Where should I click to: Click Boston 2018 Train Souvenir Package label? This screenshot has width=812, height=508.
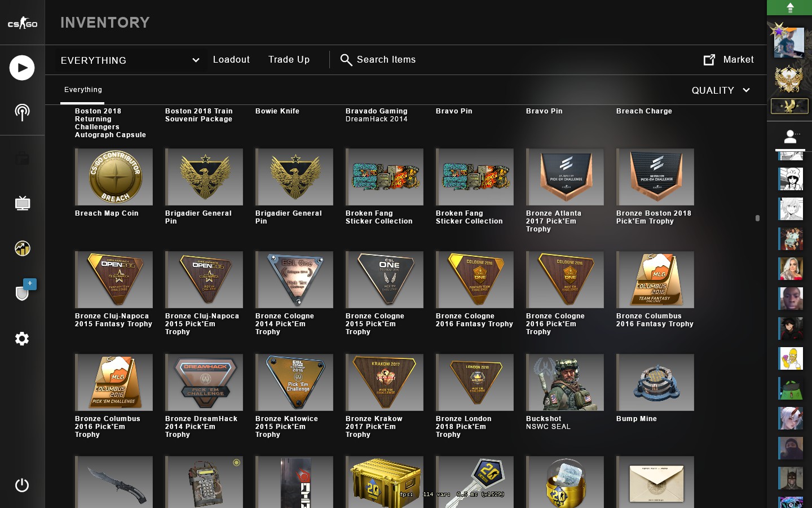point(198,115)
